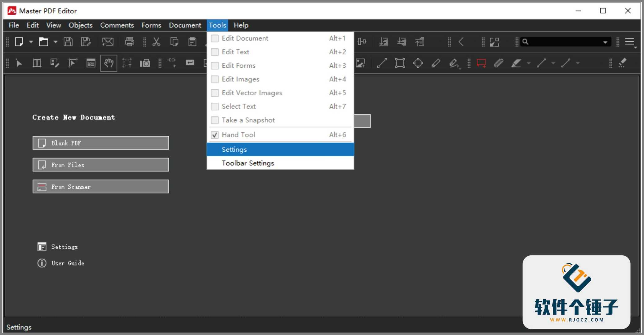Select the Select Text marquee tool icon

tap(127, 63)
